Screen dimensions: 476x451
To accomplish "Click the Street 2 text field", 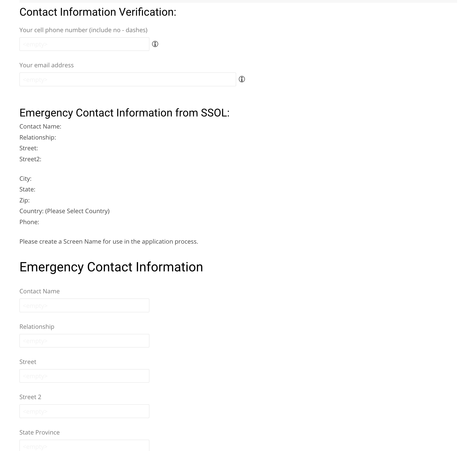I will point(84,411).
